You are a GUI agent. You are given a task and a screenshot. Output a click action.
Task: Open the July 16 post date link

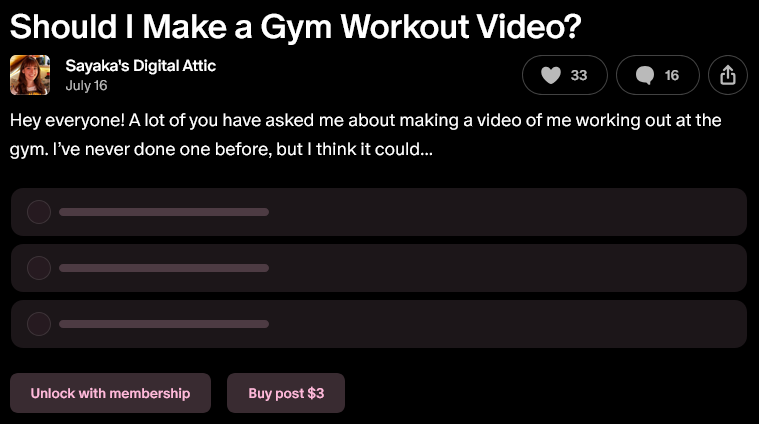click(86, 86)
